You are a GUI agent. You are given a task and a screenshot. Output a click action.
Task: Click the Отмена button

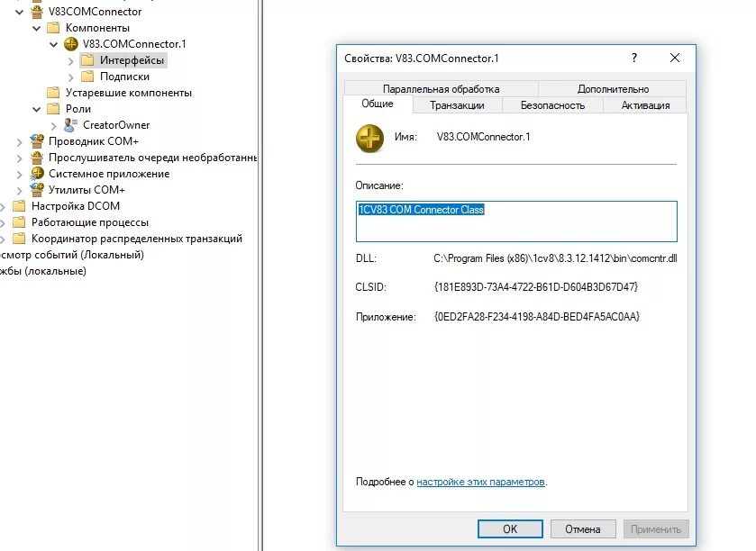[x=583, y=528]
